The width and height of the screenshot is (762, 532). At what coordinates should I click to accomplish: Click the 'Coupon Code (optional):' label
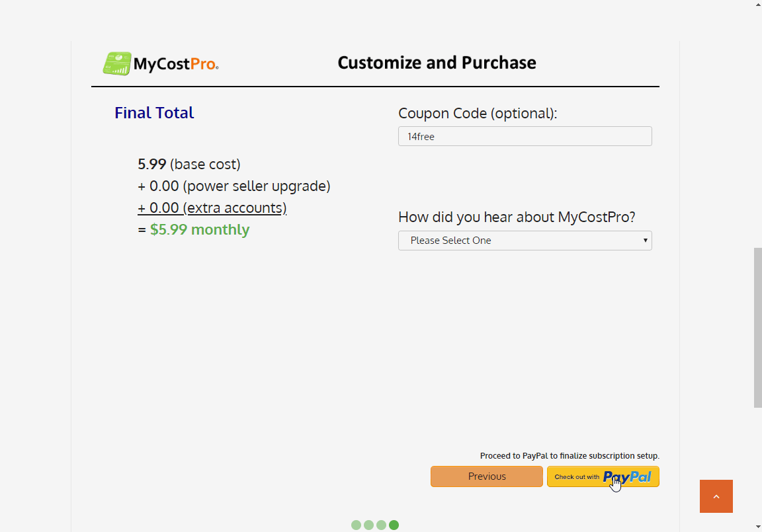point(478,114)
